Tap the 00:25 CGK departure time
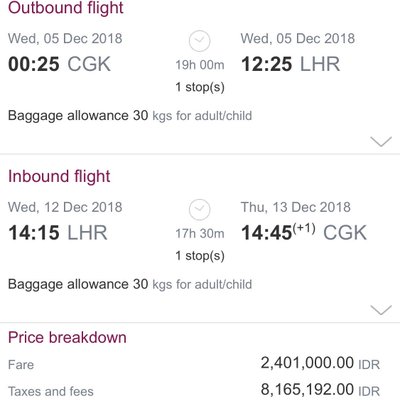The width and height of the screenshot is (400, 400). point(59,64)
